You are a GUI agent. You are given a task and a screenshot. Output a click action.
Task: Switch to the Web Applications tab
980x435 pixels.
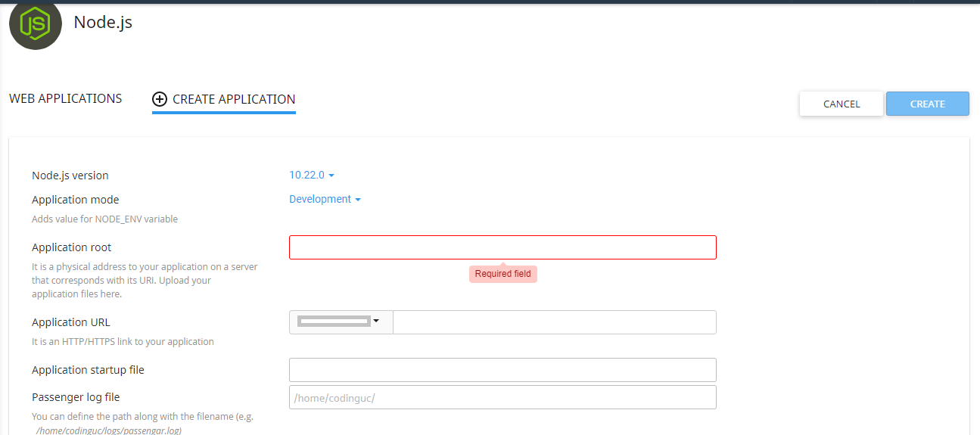[65, 98]
